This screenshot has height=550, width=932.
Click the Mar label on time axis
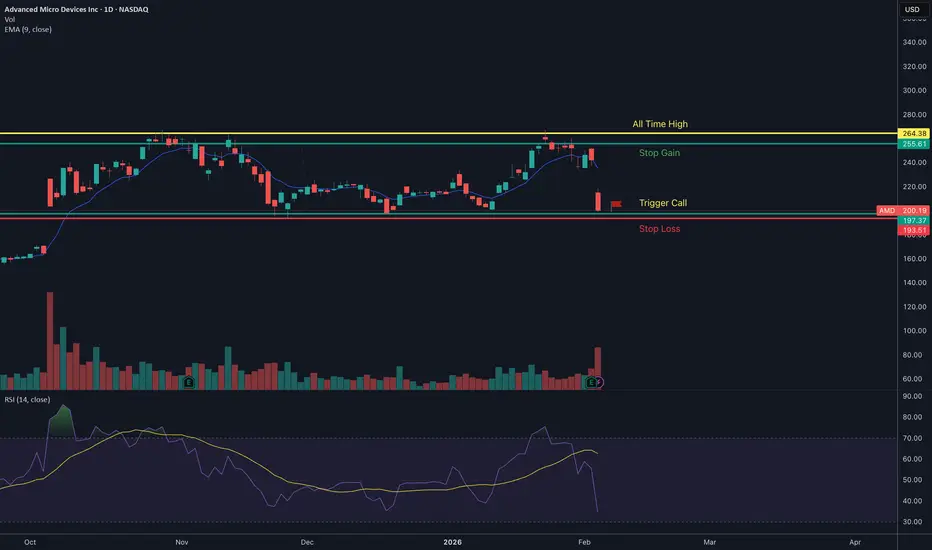click(x=710, y=542)
